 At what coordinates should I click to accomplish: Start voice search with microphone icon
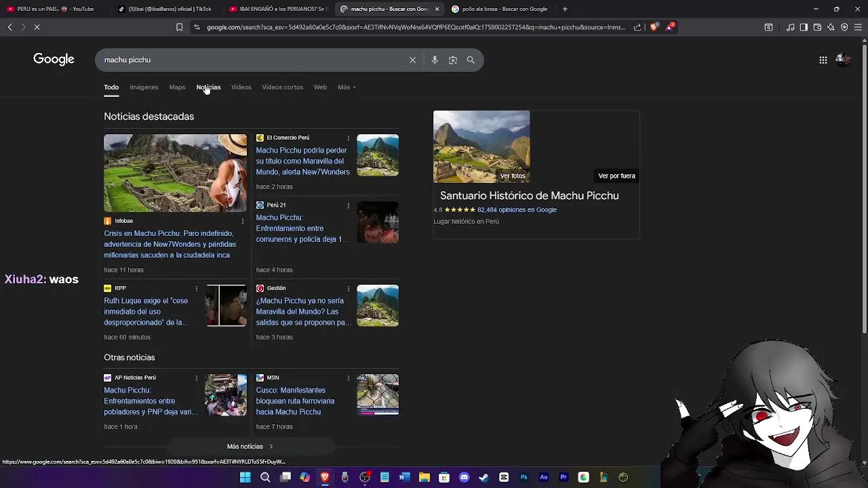click(435, 60)
